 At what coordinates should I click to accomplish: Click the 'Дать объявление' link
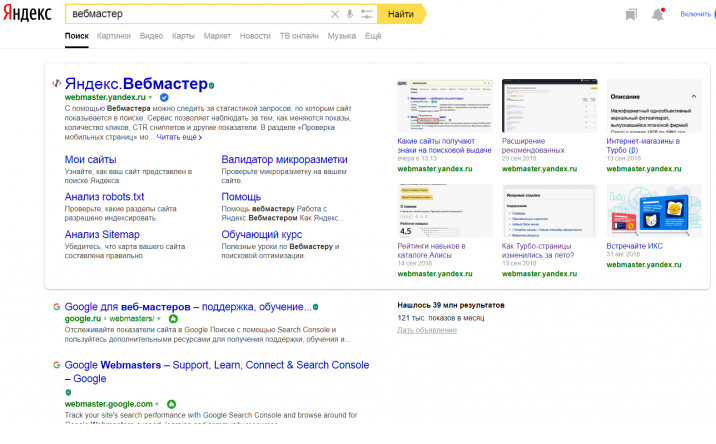coord(427,330)
